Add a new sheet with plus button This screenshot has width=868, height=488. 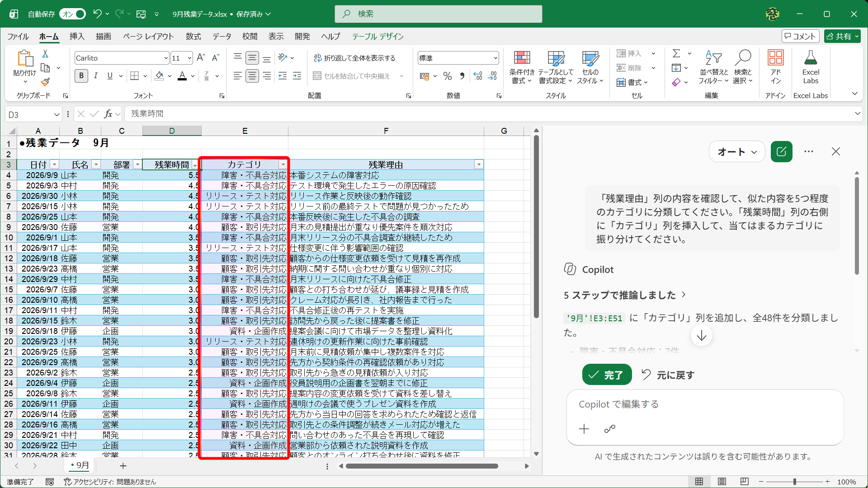[x=123, y=466]
